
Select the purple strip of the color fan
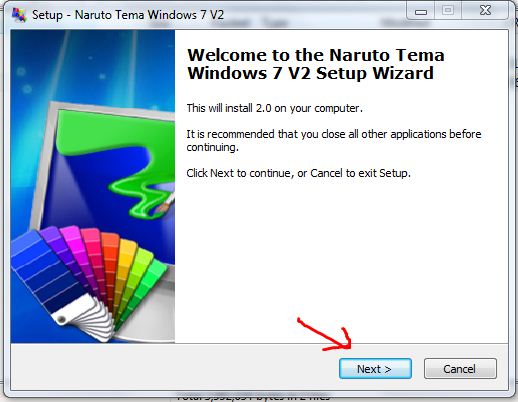point(62,253)
